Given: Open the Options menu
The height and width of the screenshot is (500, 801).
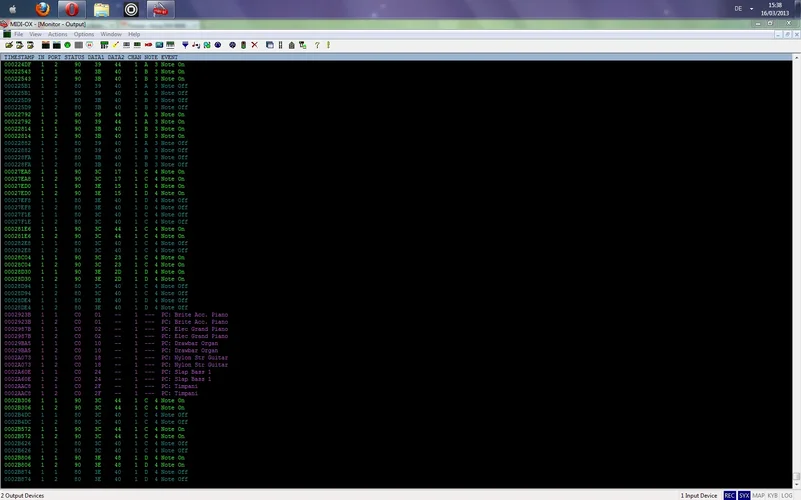Looking at the screenshot, I should [x=84, y=34].
